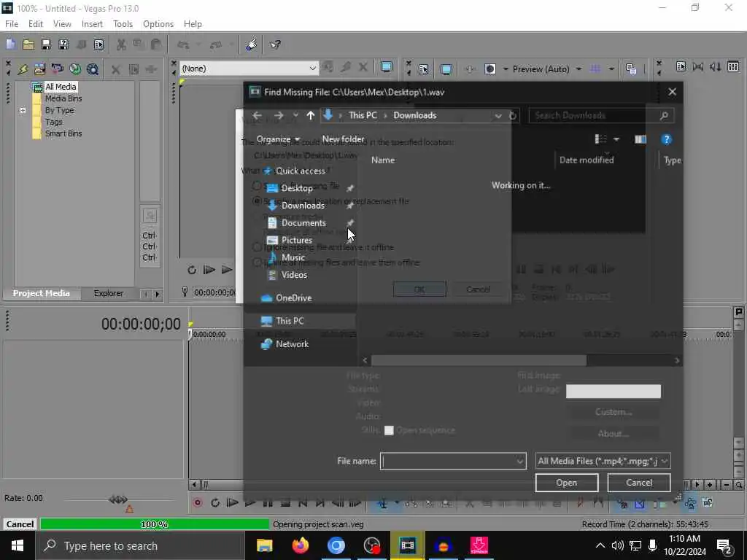
Task: Switch to the Project Media tab
Action: coord(41,293)
